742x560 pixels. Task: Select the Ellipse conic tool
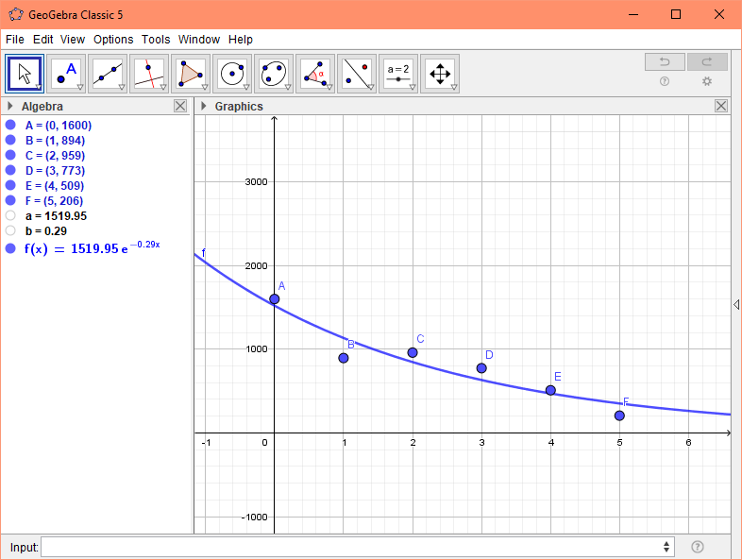274,74
